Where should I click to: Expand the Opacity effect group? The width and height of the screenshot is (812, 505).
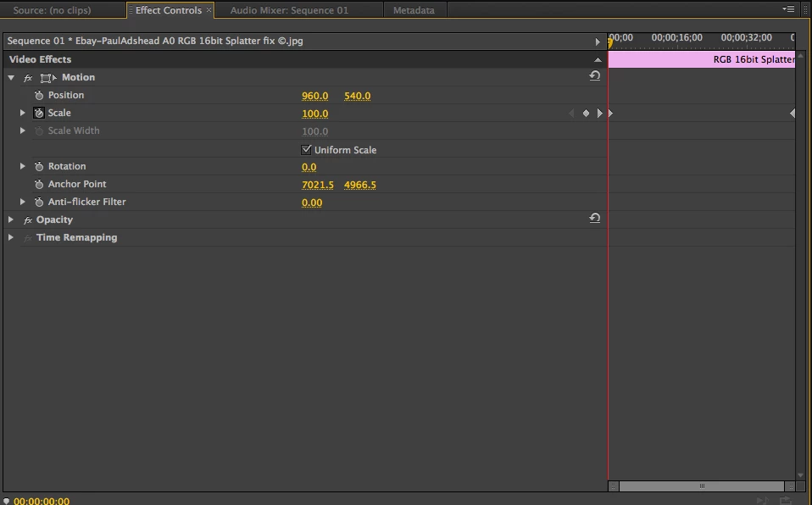10,219
